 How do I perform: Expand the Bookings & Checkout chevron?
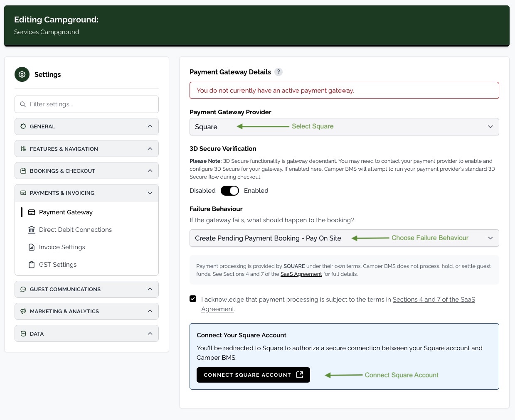click(150, 171)
